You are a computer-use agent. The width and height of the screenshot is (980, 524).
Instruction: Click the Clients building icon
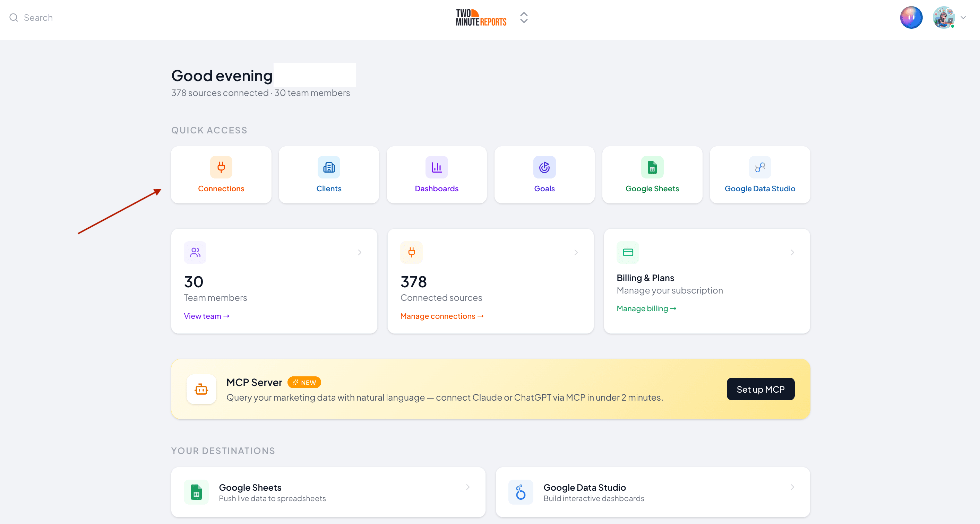pyautogui.click(x=329, y=167)
